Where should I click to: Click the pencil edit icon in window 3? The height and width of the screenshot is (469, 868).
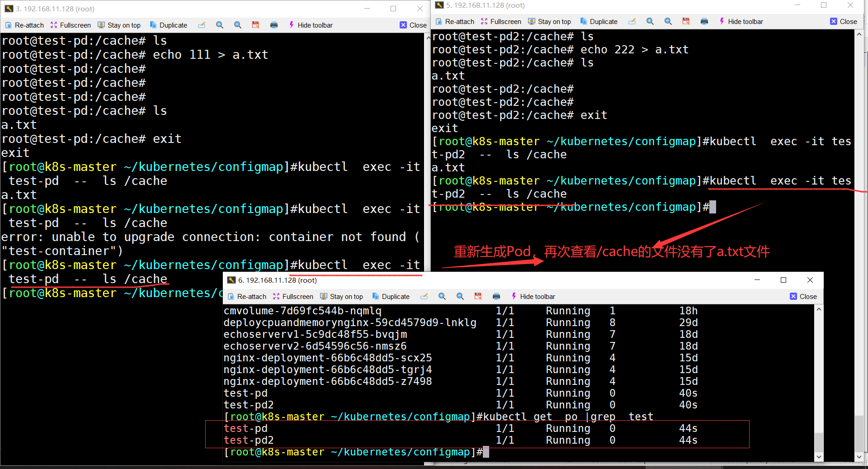[x=202, y=25]
